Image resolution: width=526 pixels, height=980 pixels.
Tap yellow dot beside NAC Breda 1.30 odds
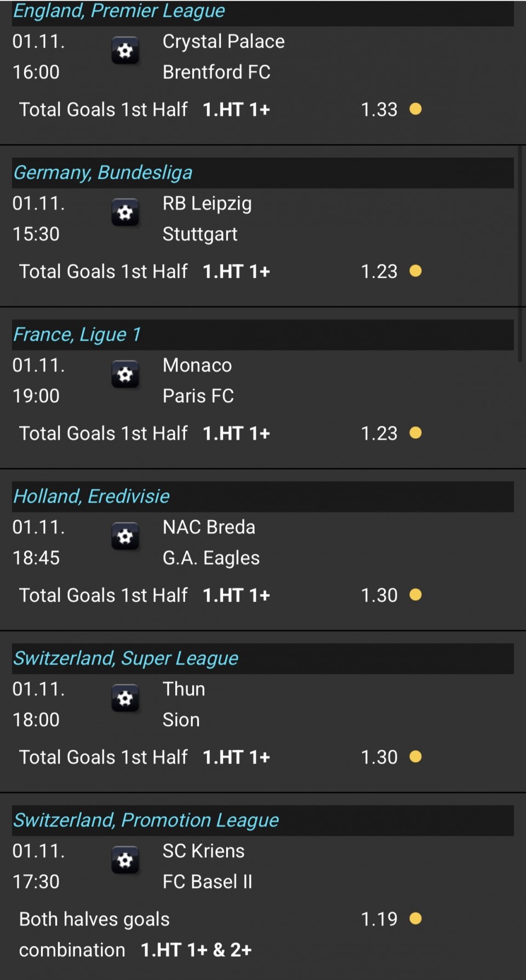415,595
